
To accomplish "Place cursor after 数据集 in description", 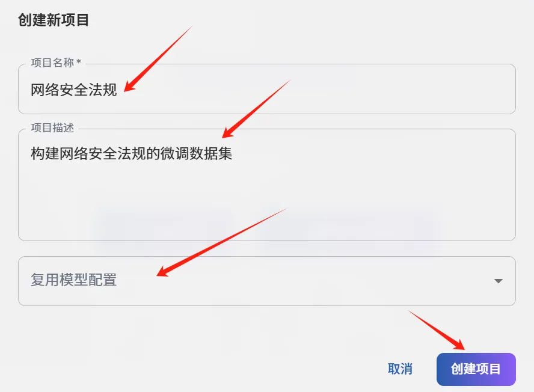I will (x=233, y=153).
